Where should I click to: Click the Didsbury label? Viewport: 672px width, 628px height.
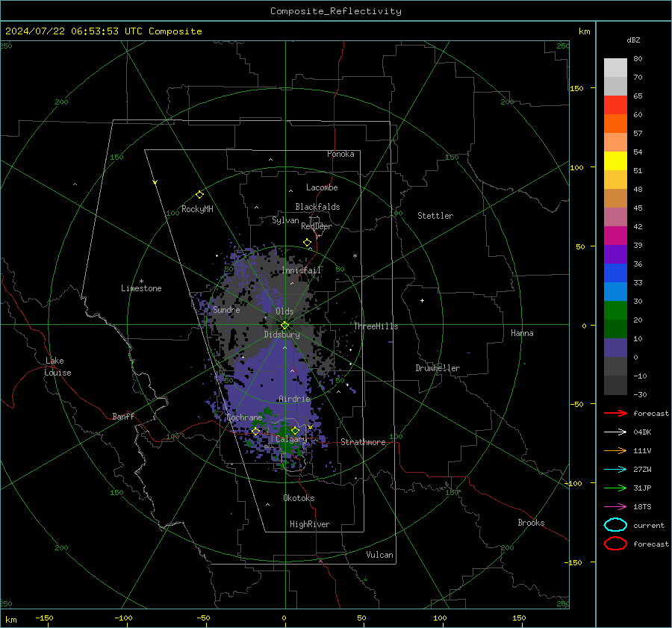pyautogui.click(x=281, y=335)
